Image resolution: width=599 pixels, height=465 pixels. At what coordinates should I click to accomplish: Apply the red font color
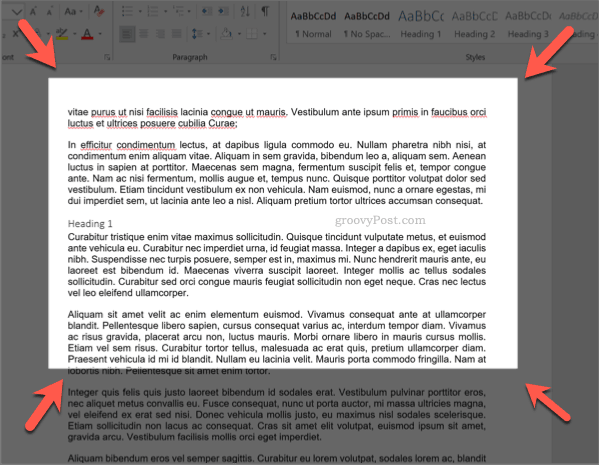pyautogui.click(x=87, y=34)
